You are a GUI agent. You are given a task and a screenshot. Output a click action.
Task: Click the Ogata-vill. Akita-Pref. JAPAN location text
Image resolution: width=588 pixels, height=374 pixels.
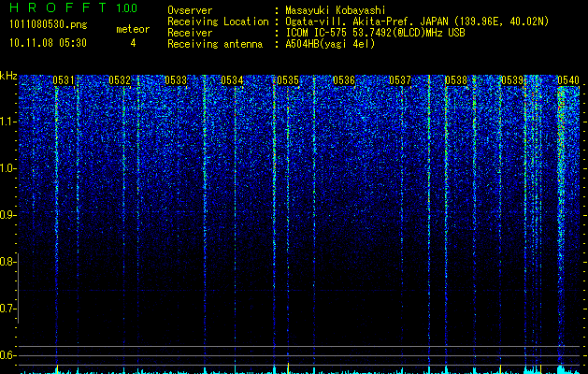(x=417, y=22)
